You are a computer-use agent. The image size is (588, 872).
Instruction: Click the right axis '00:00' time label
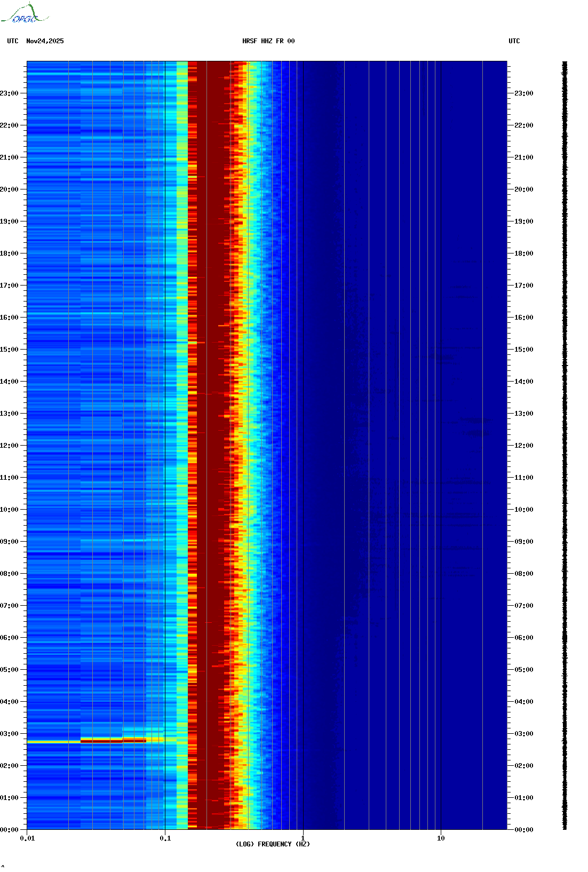[x=524, y=830]
